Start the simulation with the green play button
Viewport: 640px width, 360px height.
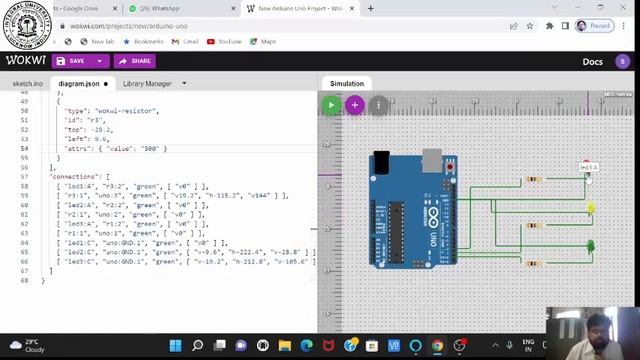click(x=331, y=105)
